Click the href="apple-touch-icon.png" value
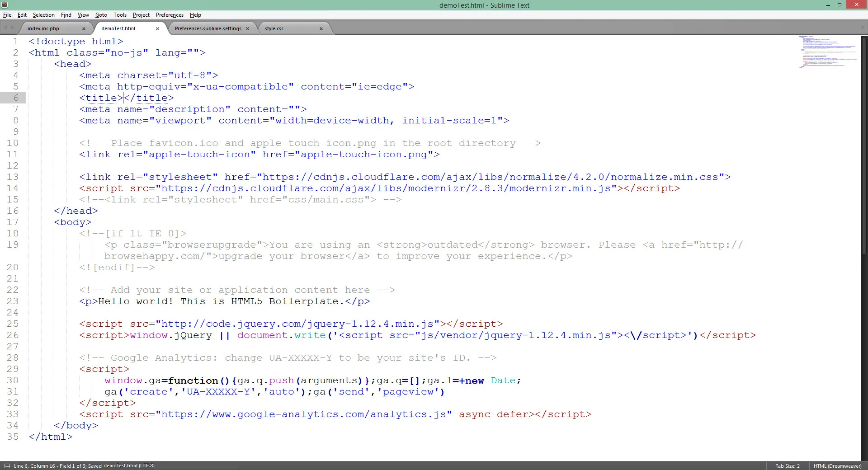 pos(348,155)
